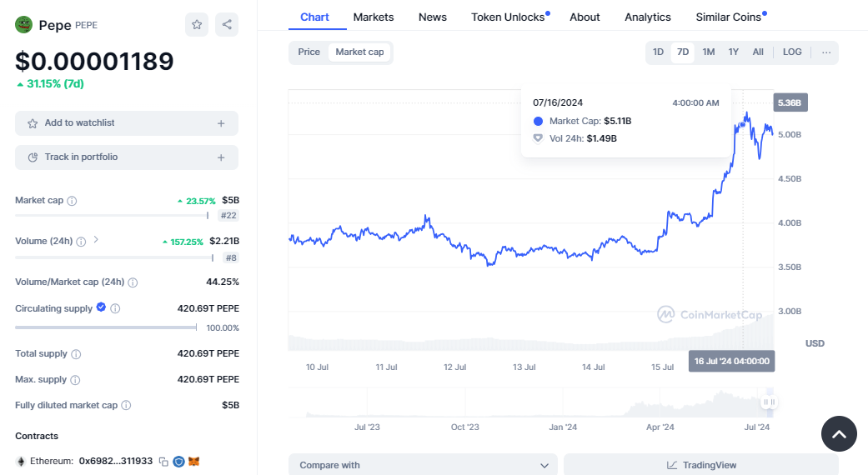
Task: Click the blue shield icon by contract
Action: [178, 461]
